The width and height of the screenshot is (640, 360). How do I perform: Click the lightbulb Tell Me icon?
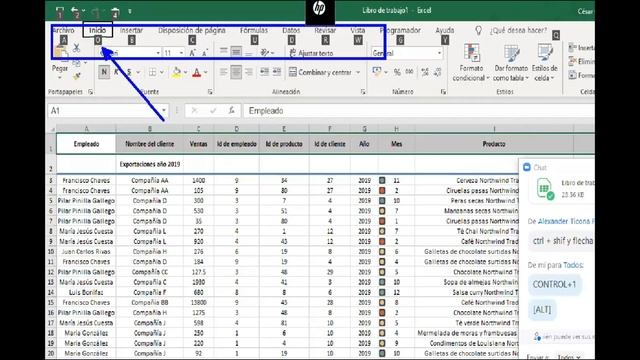478,31
